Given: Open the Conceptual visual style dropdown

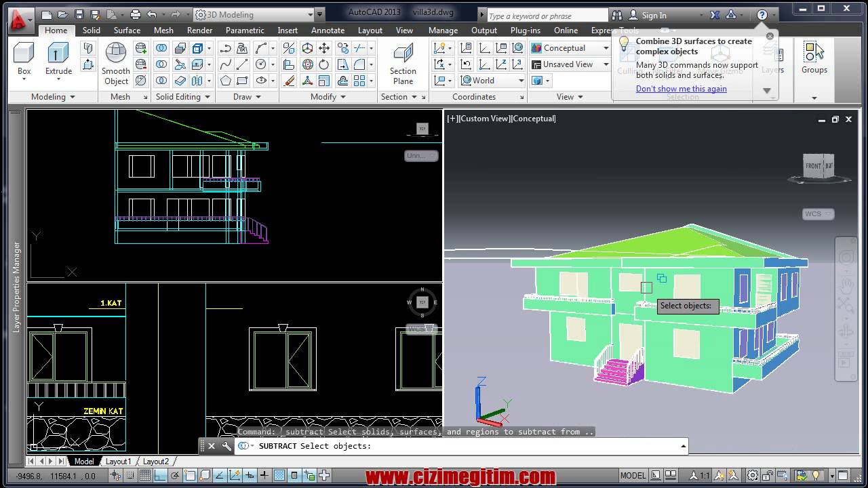Looking at the screenshot, I should [x=570, y=48].
